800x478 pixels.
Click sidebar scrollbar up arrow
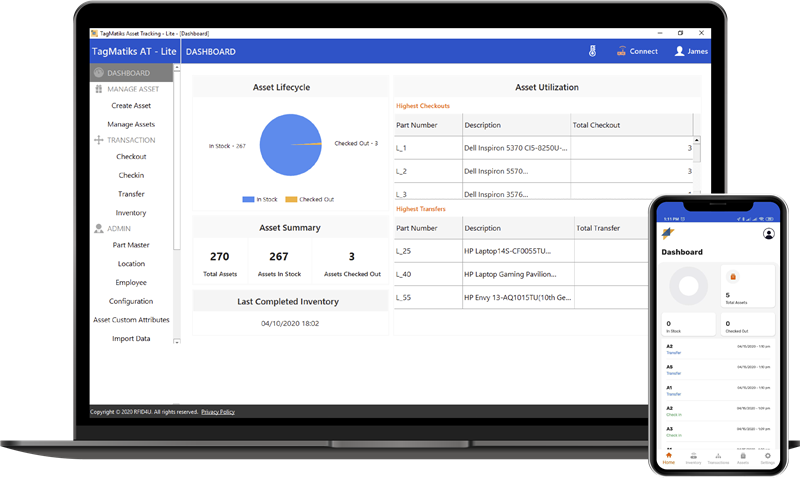point(177,67)
